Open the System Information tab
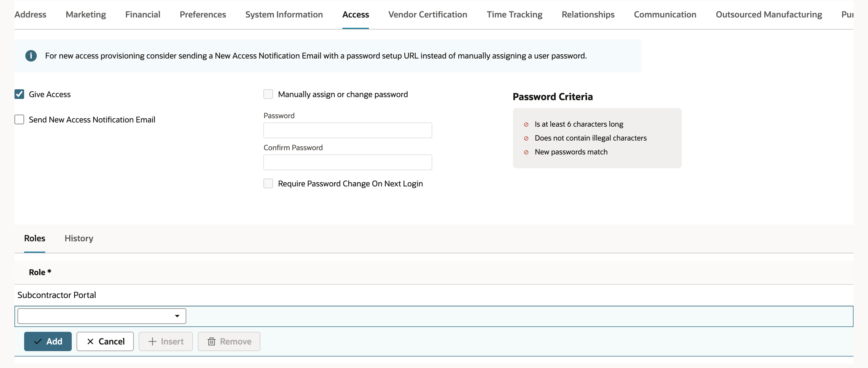 pyautogui.click(x=284, y=14)
